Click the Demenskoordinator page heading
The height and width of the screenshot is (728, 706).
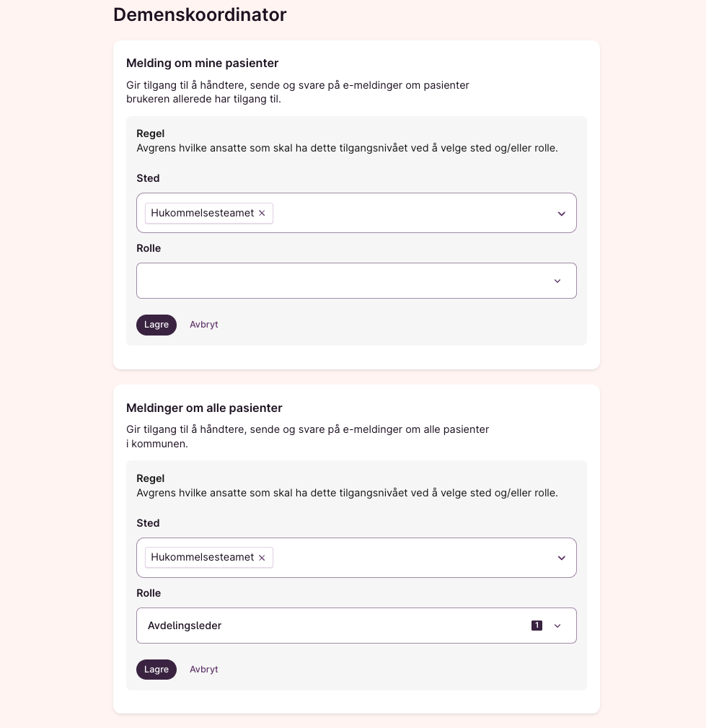(x=200, y=14)
